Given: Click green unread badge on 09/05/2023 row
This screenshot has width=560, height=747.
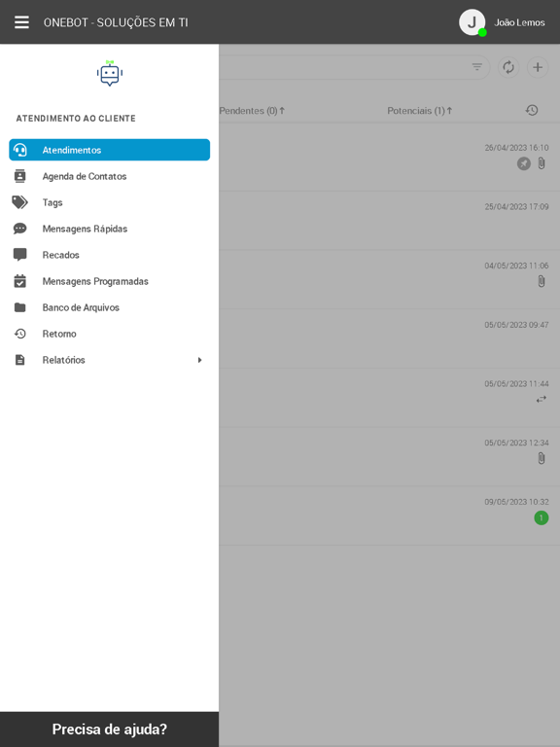Looking at the screenshot, I should pos(542,517).
